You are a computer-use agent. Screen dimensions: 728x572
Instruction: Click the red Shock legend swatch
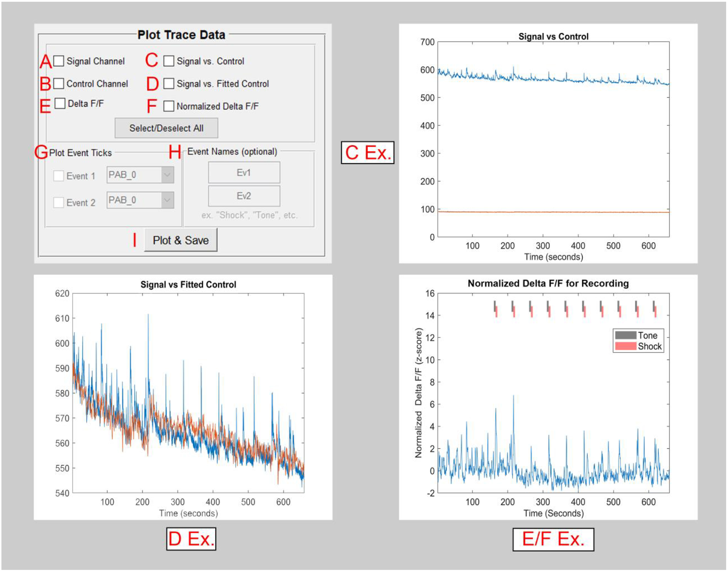click(626, 346)
